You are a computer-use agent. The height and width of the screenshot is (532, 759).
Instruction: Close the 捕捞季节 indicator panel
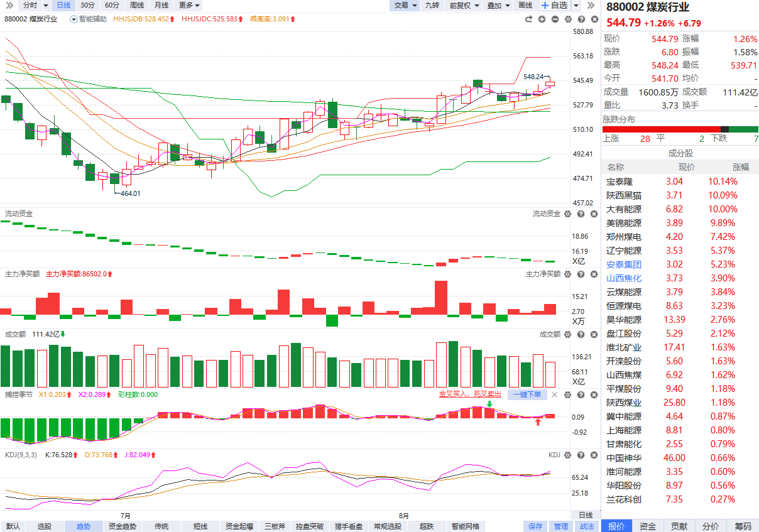[x=592, y=395]
